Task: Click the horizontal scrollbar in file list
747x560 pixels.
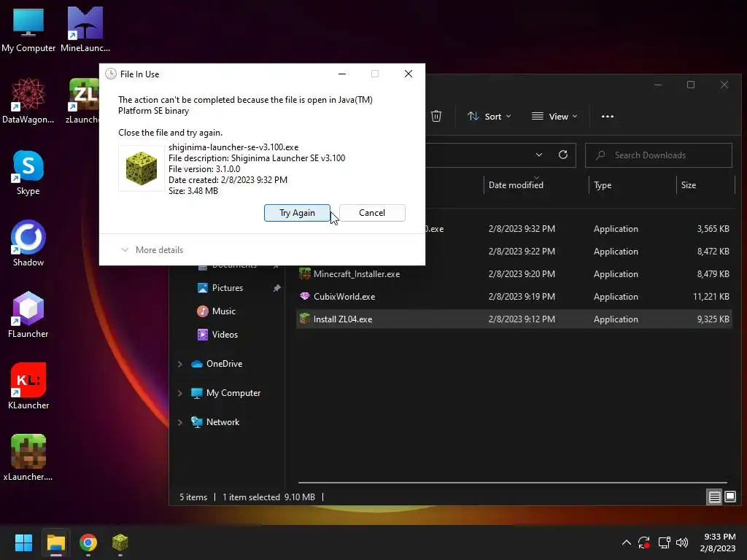Action: click(512, 483)
